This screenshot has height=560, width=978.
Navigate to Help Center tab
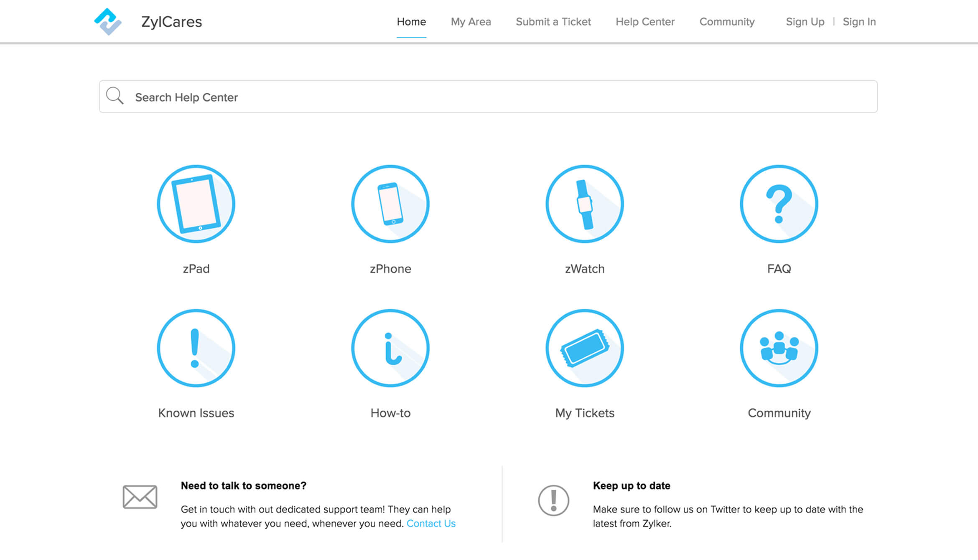pyautogui.click(x=645, y=22)
